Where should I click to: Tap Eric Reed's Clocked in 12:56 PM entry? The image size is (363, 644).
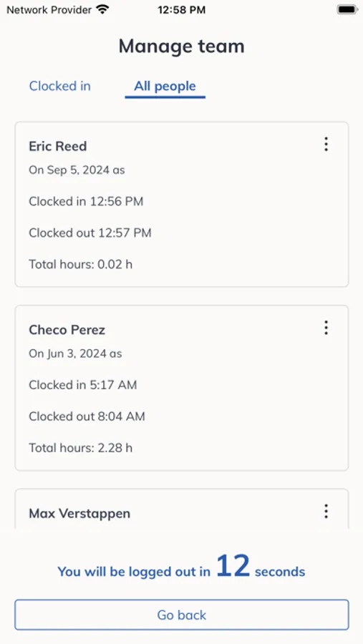pyautogui.click(x=86, y=201)
